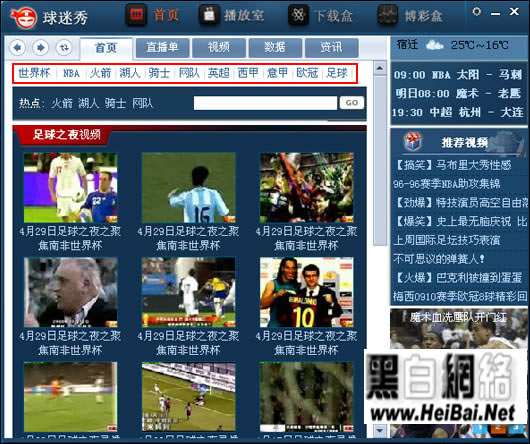Open the 火箭 link in category bar
The height and width of the screenshot is (444, 530).
click(100, 73)
